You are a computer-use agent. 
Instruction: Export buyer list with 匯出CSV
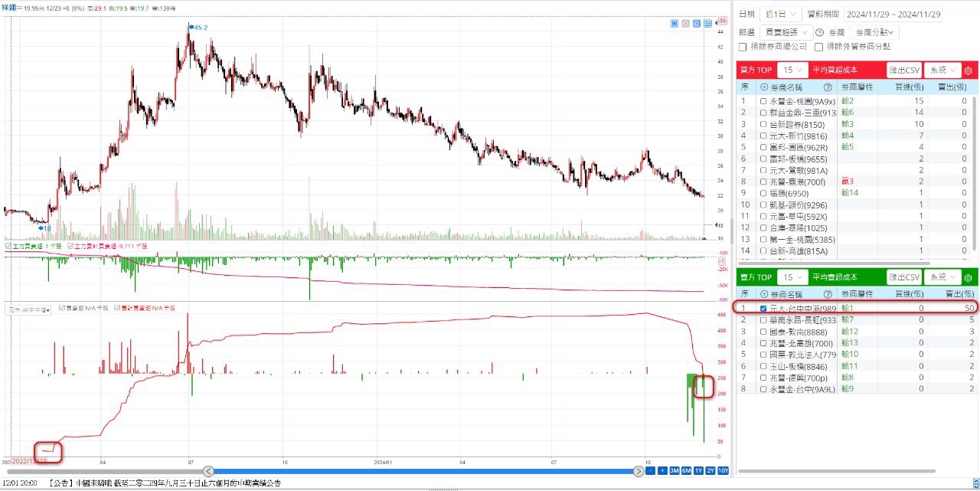click(x=904, y=70)
